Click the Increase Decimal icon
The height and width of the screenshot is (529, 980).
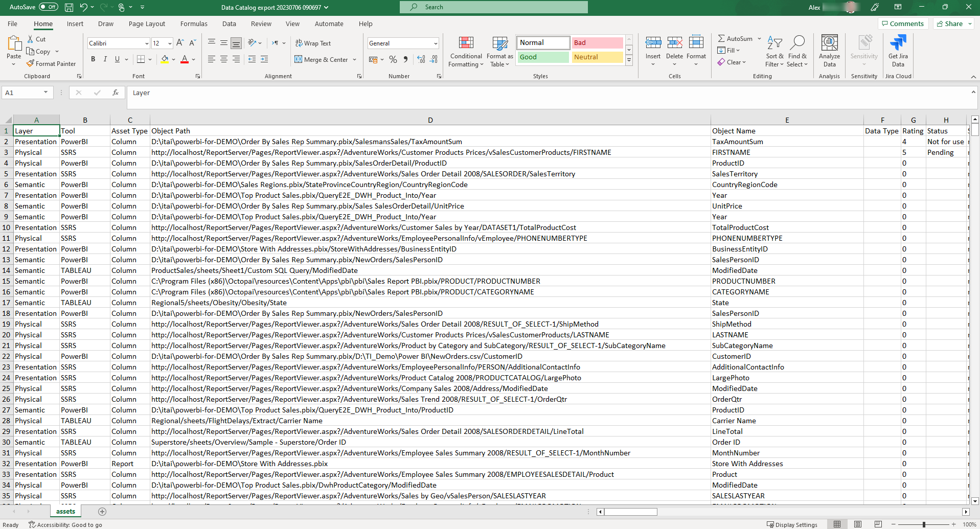pyautogui.click(x=421, y=59)
